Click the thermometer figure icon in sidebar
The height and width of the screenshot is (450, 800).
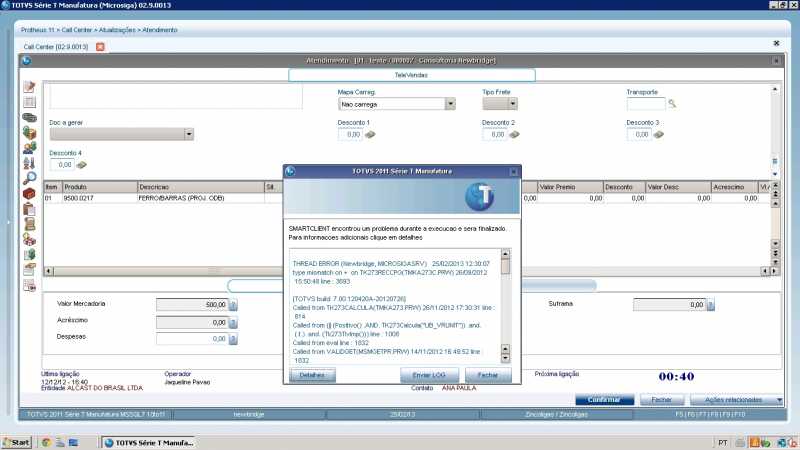click(30, 163)
